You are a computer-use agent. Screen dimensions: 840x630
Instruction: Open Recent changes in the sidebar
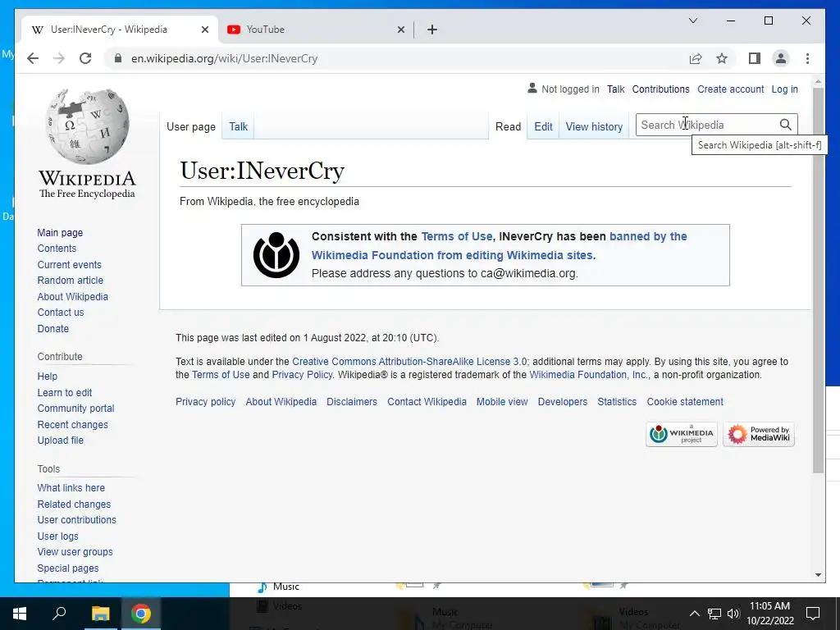[72, 424]
